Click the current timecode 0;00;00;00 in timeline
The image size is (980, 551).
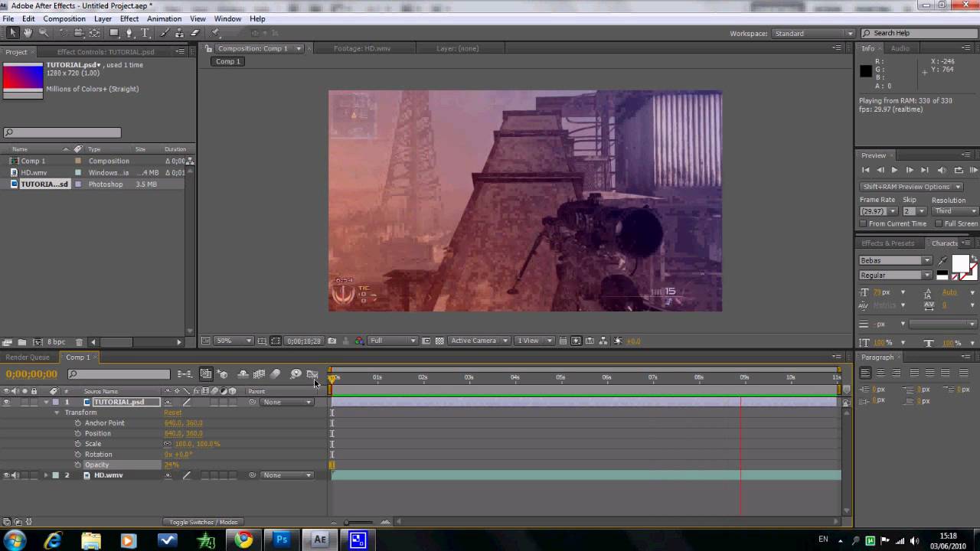(x=31, y=374)
